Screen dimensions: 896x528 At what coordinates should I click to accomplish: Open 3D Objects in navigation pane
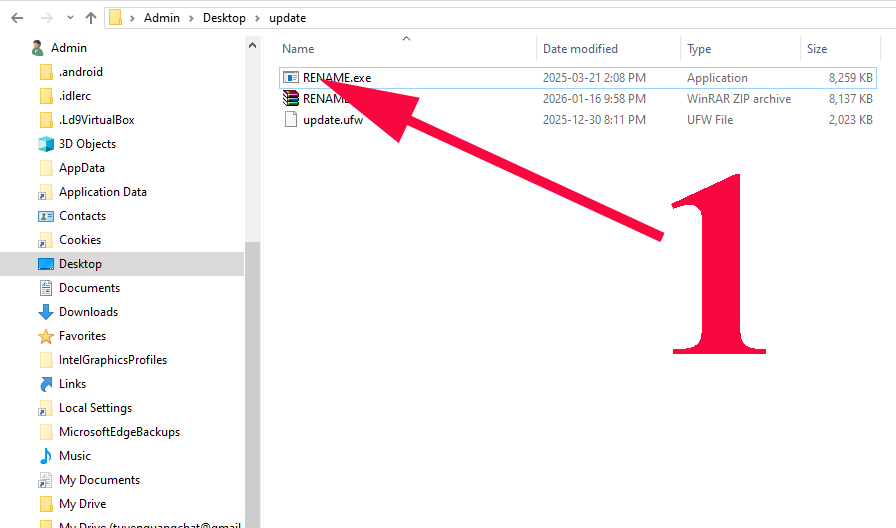tap(87, 144)
